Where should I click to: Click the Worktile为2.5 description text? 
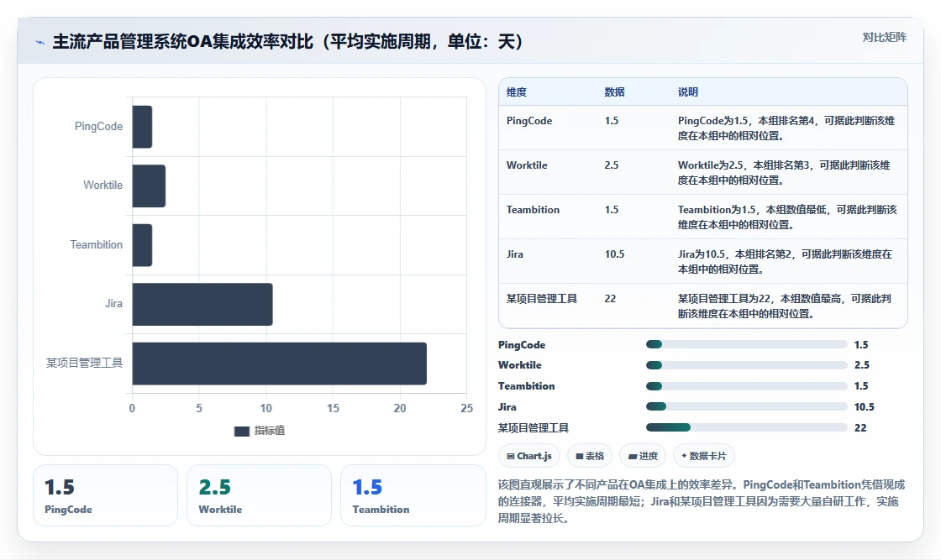[x=784, y=172]
